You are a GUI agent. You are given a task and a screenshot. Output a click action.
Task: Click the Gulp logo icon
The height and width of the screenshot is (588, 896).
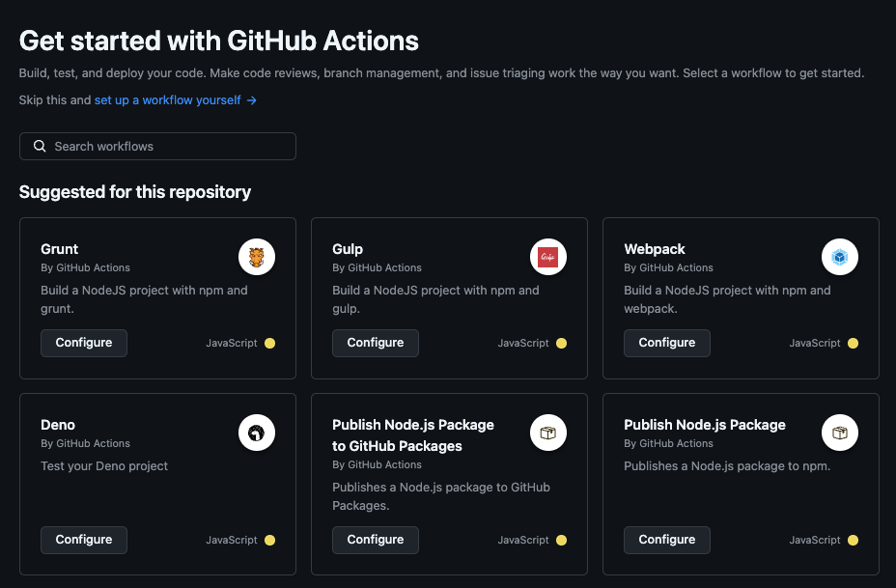(548, 257)
